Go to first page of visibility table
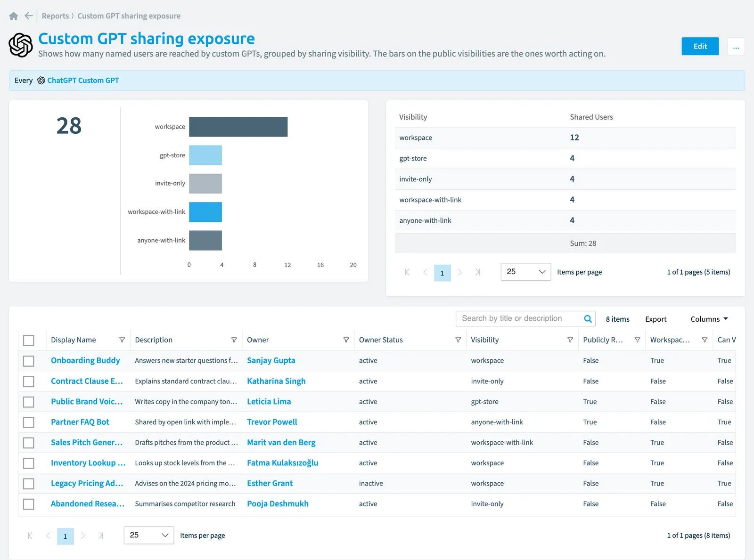Viewport: 754px width, 560px height. (x=407, y=272)
